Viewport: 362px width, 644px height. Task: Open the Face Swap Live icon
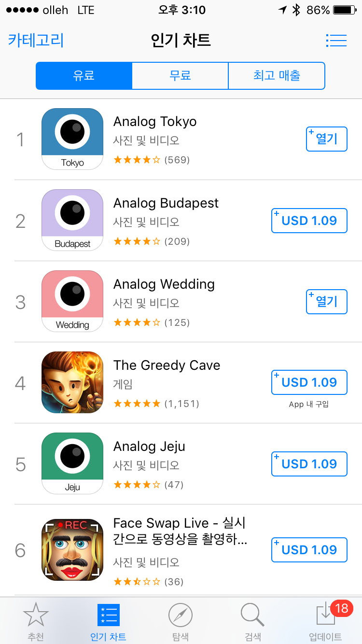[72, 549]
